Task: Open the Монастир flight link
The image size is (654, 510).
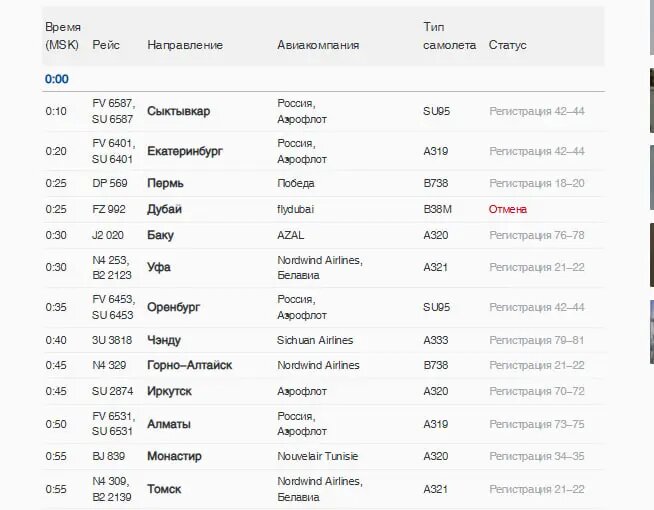Action: (174, 456)
